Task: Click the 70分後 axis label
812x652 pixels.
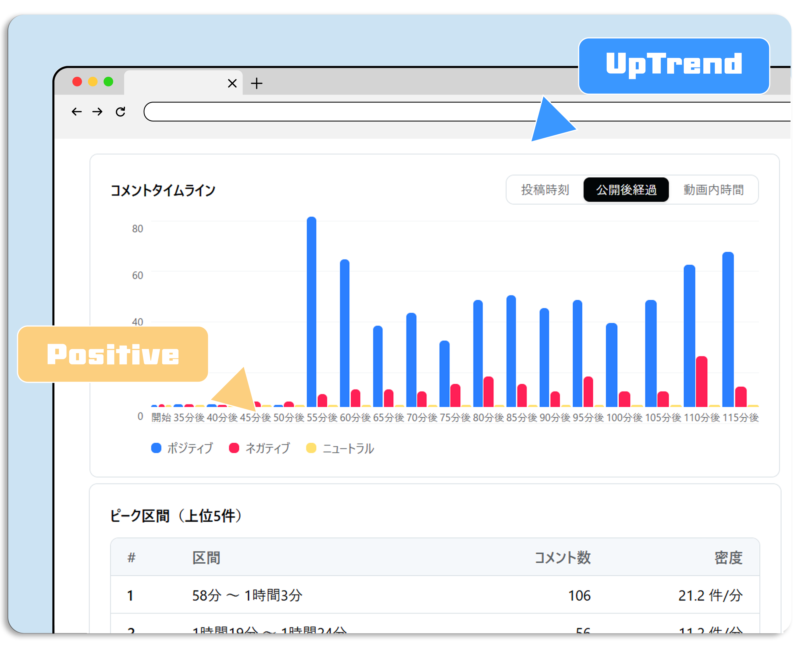Action: coord(422,417)
